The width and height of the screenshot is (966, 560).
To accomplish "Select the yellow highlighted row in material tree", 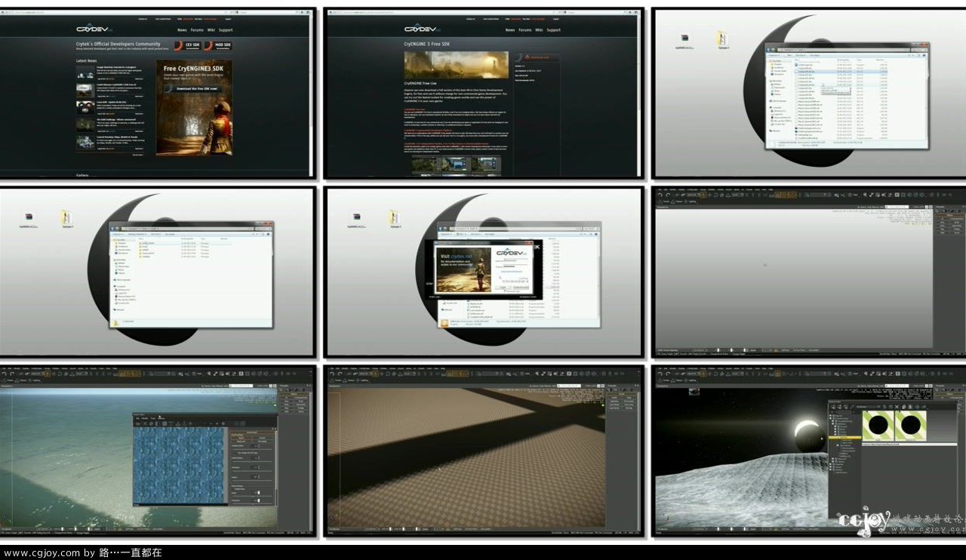I will click(844, 438).
